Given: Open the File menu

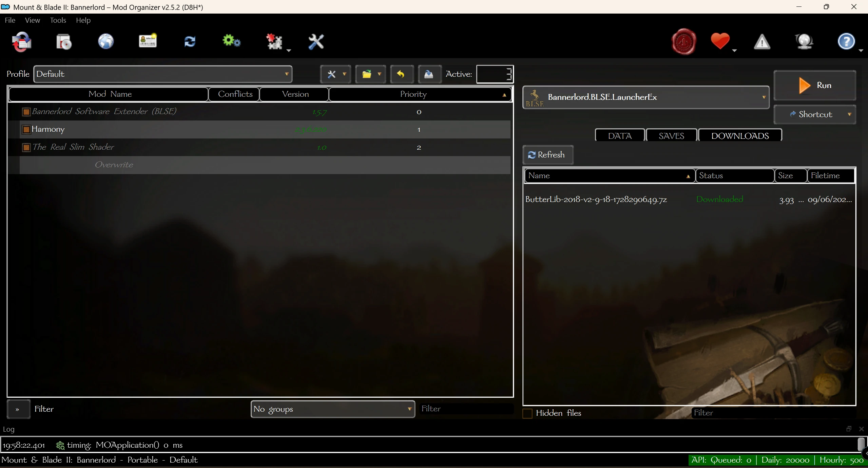Looking at the screenshot, I should pos(10,20).
